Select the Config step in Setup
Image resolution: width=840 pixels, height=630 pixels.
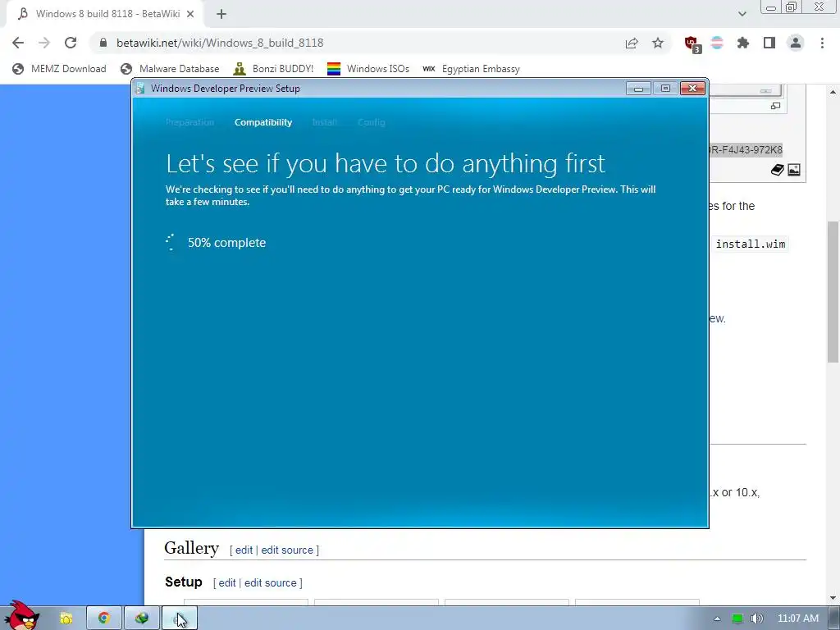point(372,122)
